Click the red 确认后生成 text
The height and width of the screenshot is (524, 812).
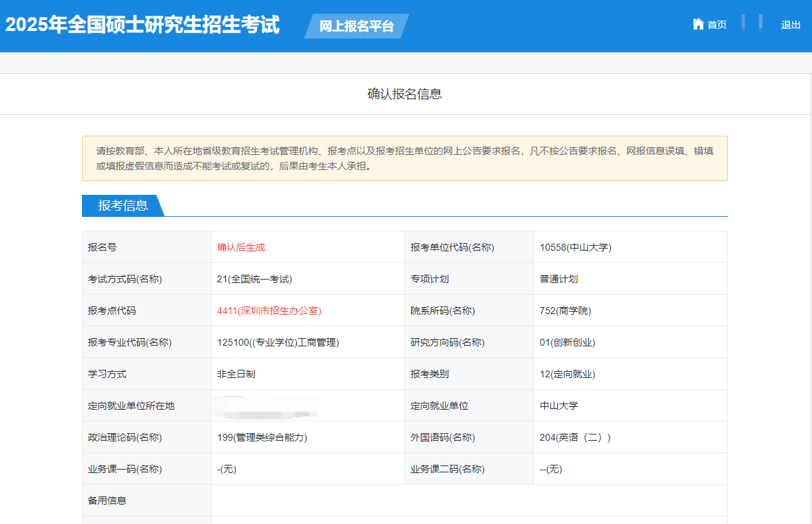pos(241,247)
